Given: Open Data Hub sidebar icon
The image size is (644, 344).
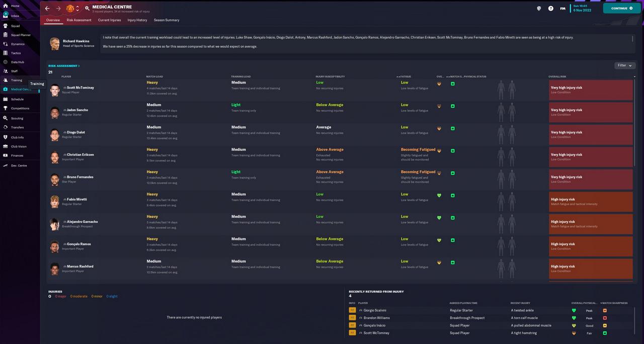Looking at the screenshot, I should (x=6, y=62).
